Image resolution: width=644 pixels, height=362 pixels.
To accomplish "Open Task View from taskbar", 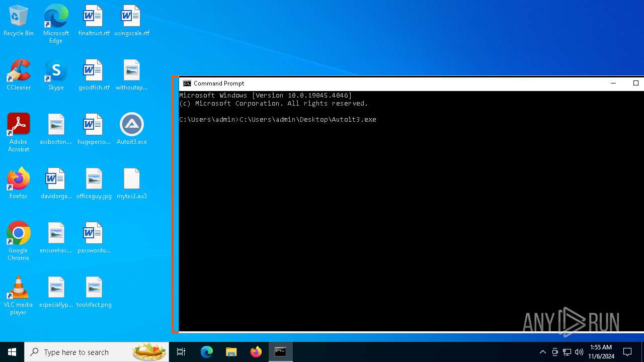I will click(x=181, y=352).
